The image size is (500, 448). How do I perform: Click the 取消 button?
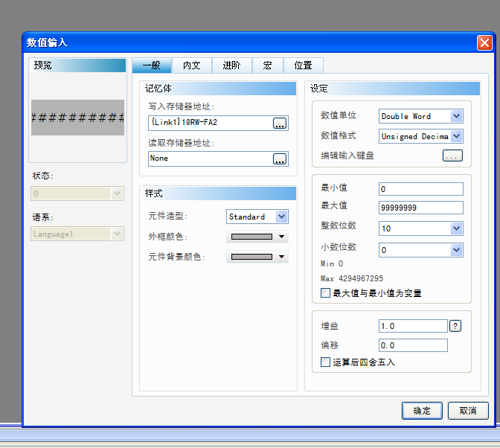468,411
